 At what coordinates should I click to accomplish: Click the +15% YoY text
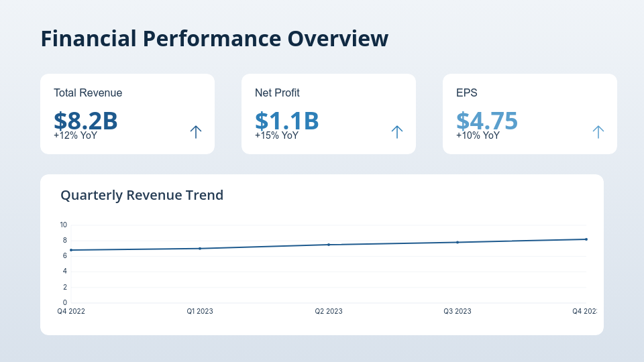point(276,135)
